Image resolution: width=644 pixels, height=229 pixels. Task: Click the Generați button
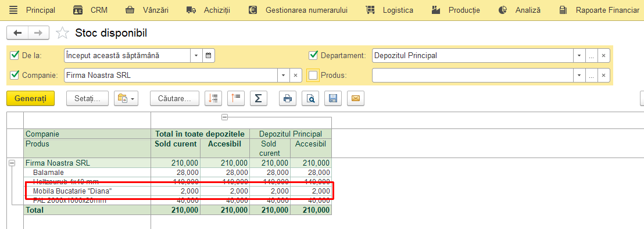click(30, 98)
